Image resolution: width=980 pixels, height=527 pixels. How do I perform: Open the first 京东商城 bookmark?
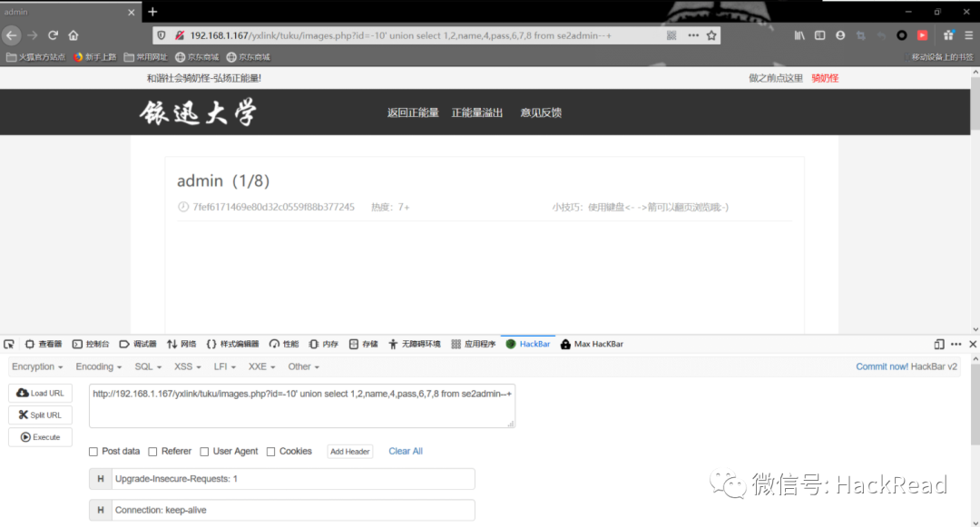[197, 57]
